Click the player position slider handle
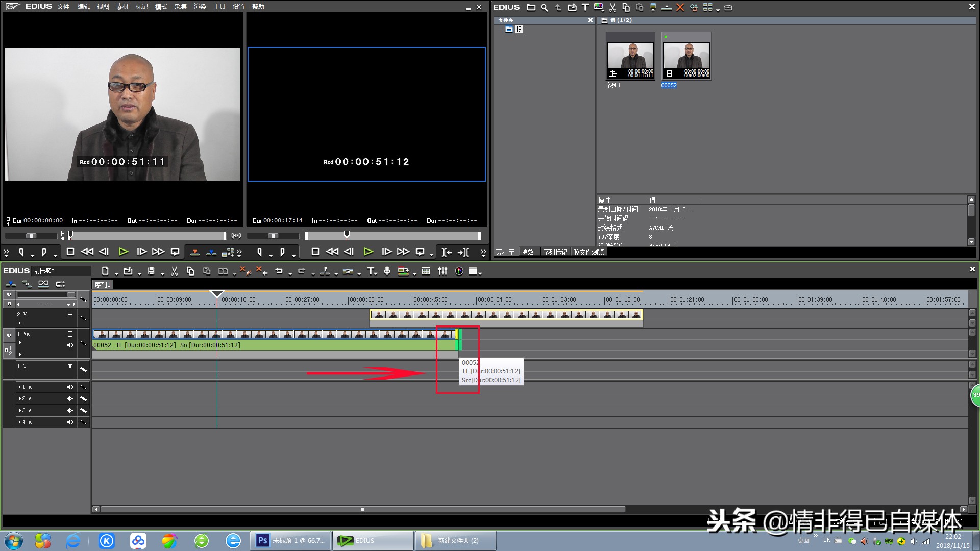The height and width of the screenshot is (551, 980). click(x=71, y=235)
